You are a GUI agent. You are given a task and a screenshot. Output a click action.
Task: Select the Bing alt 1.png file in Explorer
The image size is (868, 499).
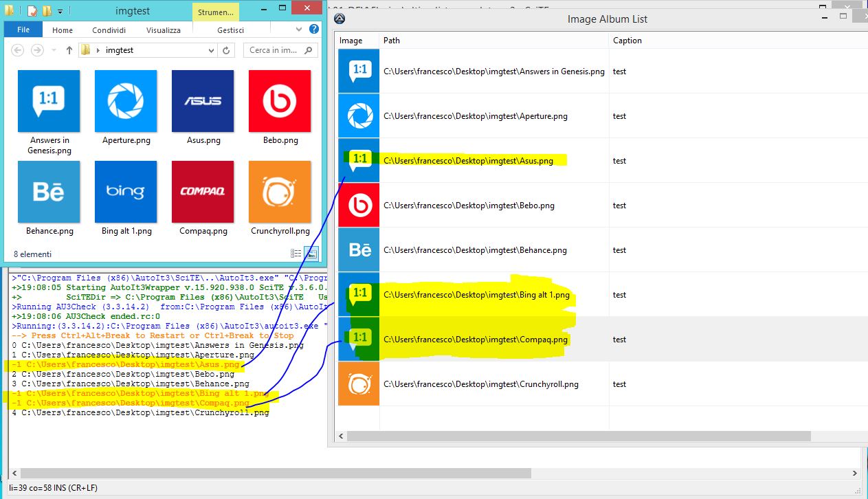click(x=126, y=199)
